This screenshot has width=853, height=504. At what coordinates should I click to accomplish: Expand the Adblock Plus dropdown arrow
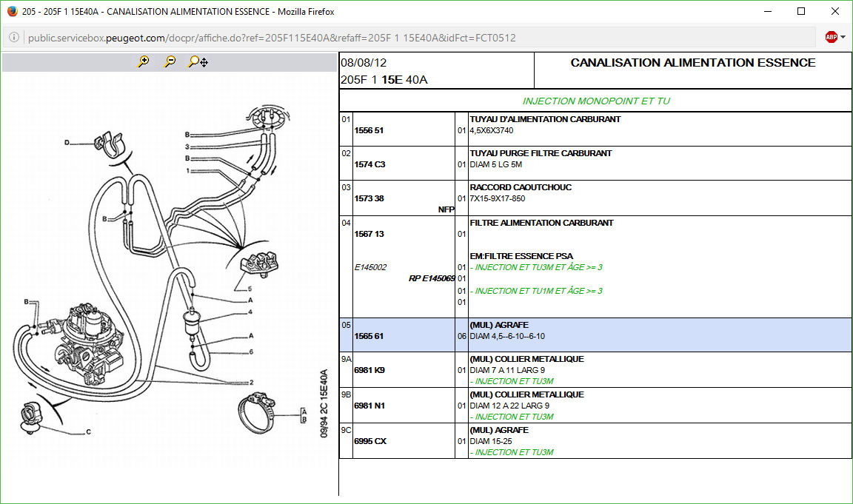[x=843, y=37]
